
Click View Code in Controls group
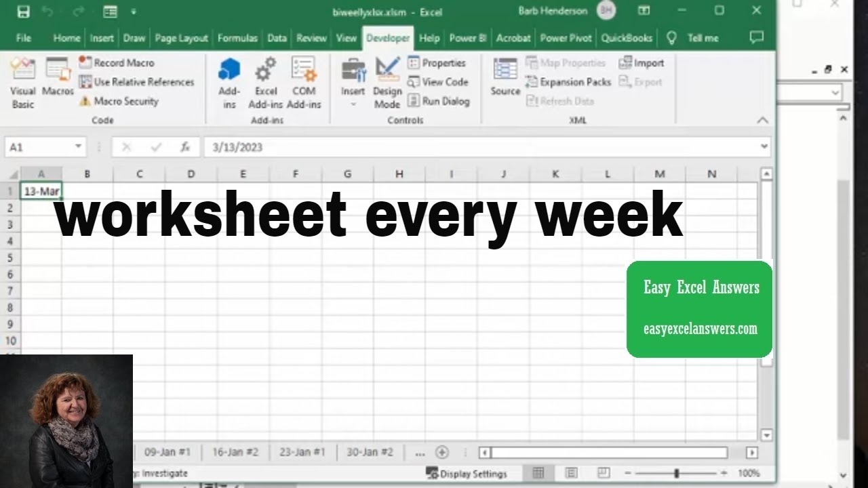438,82
